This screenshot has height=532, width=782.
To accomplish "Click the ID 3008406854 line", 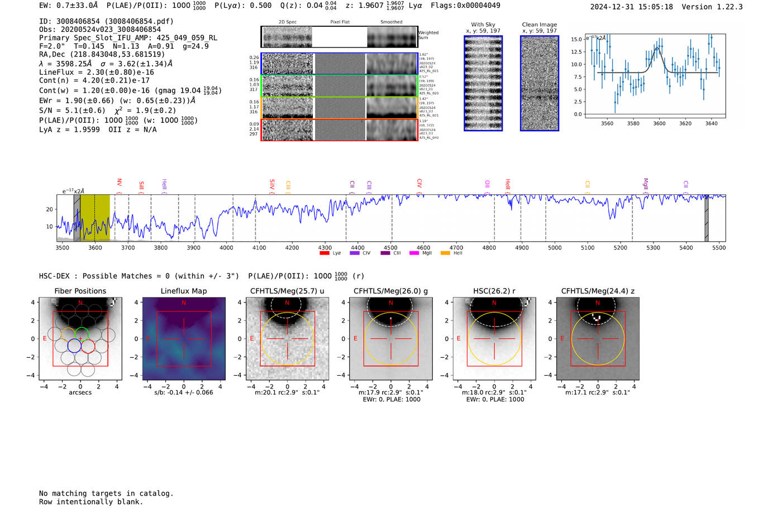I will point(106,21).
